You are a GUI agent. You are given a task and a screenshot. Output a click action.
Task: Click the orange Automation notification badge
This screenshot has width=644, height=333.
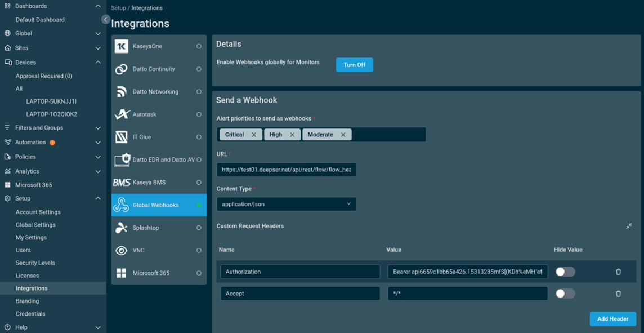coord(52,143)
